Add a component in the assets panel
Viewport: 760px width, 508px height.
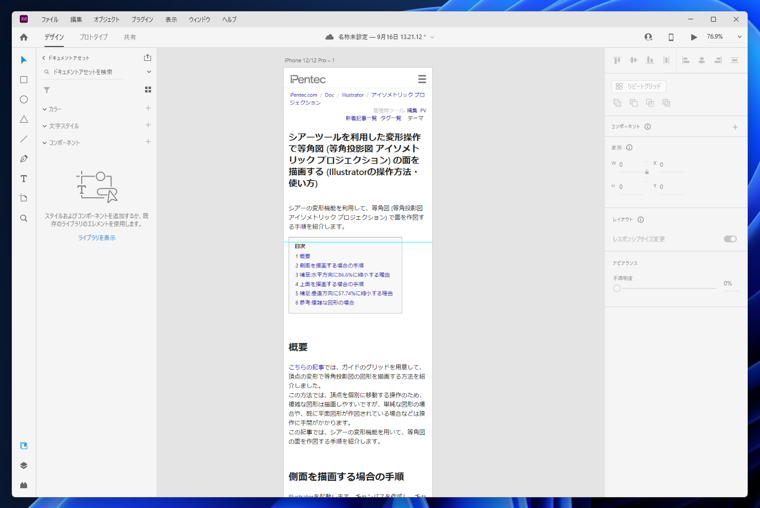pos(148,142)
